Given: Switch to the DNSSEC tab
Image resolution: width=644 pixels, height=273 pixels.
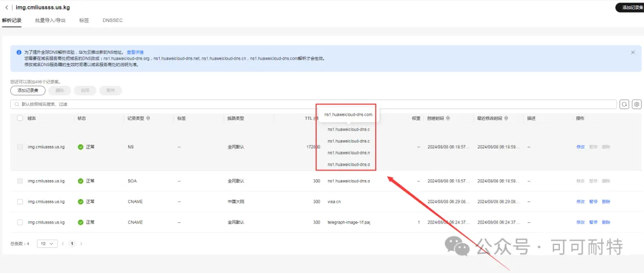Looking at the screenshot, I should coord(113,20).
